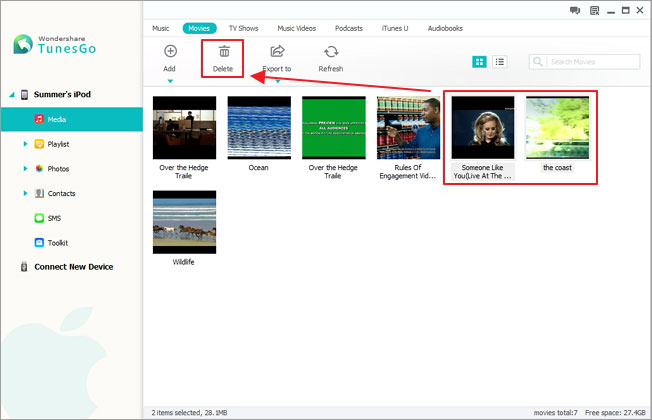
Task: Open the Add dropdown arrow
Action: tap(170, 81)
